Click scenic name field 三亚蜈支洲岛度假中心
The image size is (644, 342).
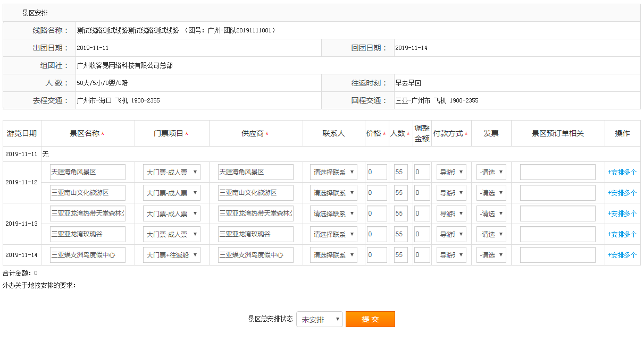(88, 255)
